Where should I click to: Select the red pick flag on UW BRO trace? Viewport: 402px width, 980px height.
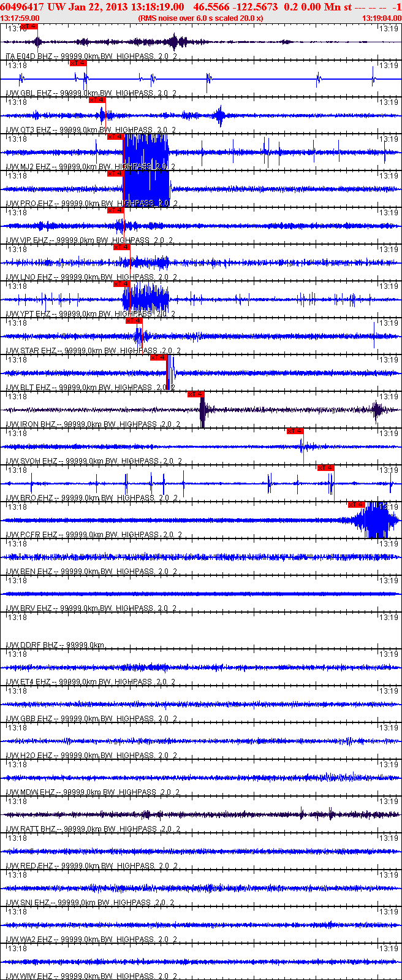[325, 468]
